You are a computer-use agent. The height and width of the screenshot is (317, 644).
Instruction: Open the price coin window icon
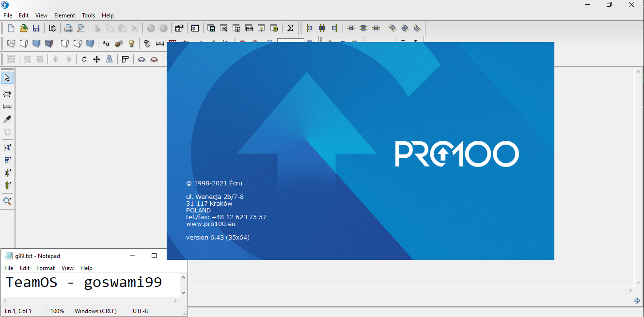274,28
